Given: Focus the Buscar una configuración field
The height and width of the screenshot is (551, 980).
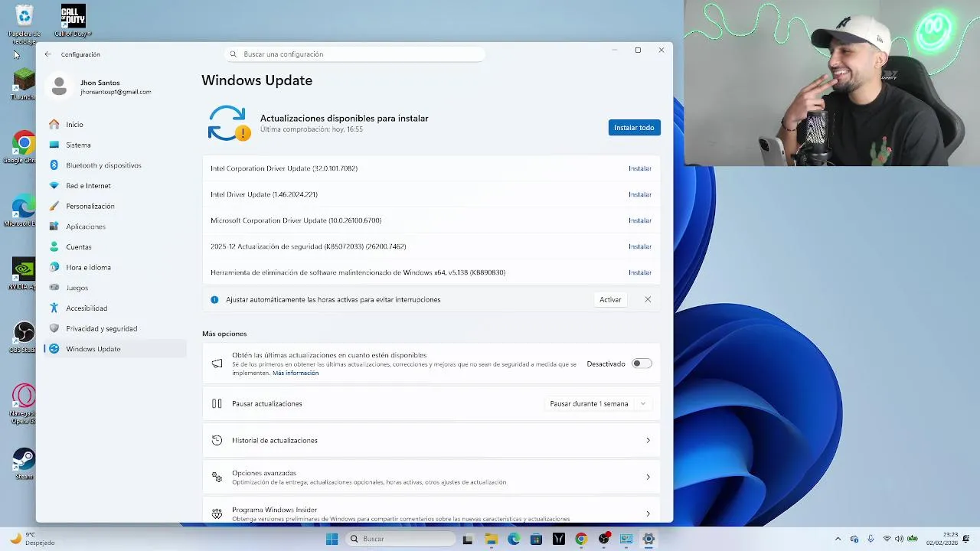Looking at the screenshot, I should (x=355, y=54).
